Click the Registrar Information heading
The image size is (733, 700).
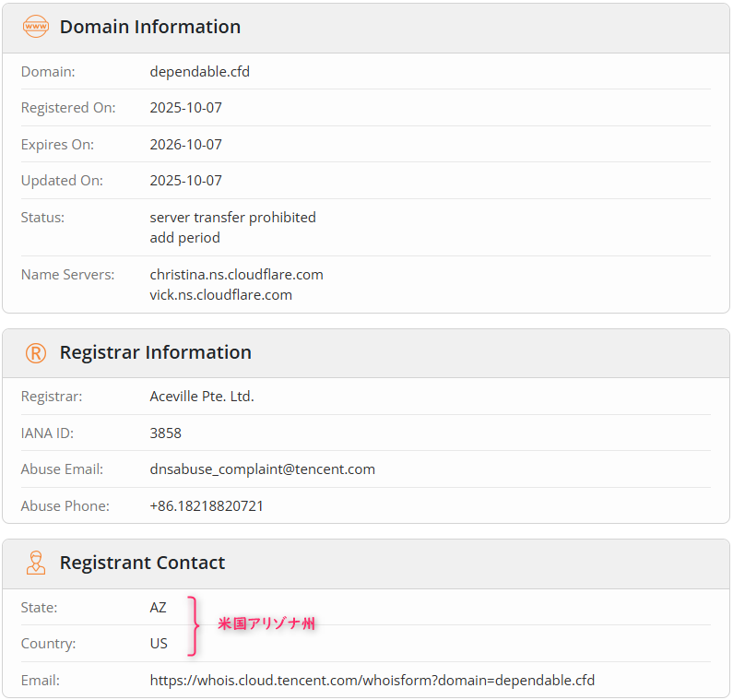click(155, 352)
